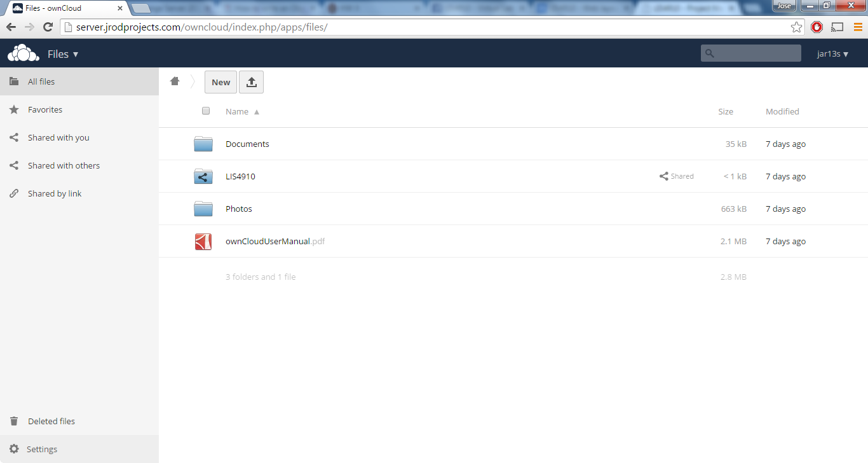
Task: Close the Files - ownCloud tab
Action: pos(119,8)
